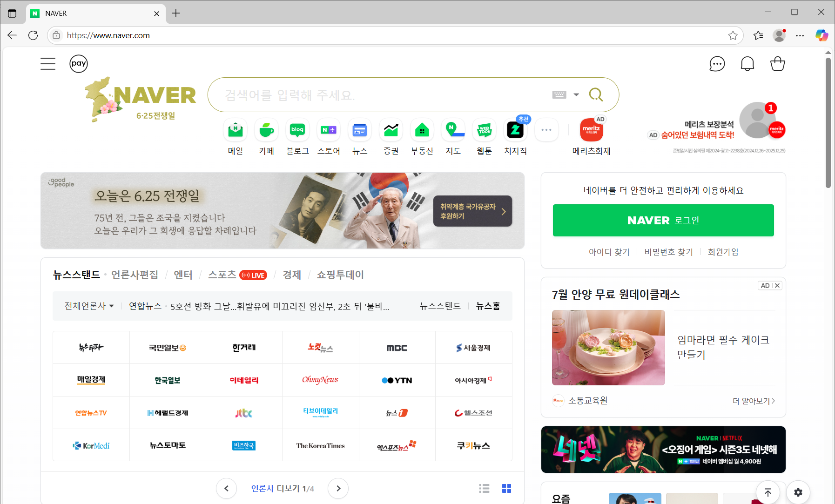The height and width of the screenshot is (504, 835).
Task: Open the JTBC press logo
Action: [244, 413]
